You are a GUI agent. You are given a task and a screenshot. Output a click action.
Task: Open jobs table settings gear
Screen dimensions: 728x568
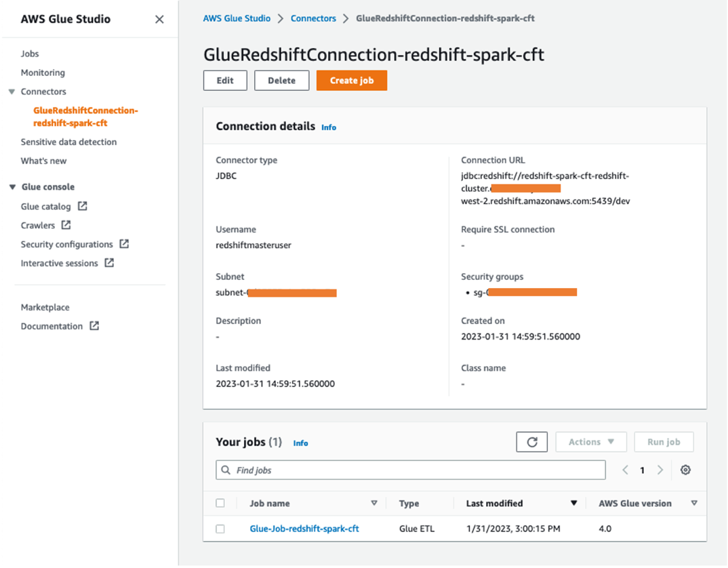685,470
